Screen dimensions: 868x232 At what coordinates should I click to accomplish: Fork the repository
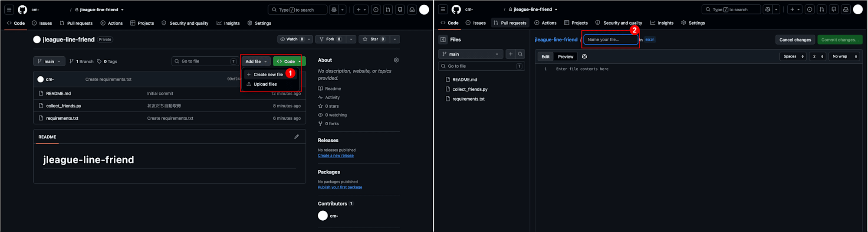coord(330,39)
